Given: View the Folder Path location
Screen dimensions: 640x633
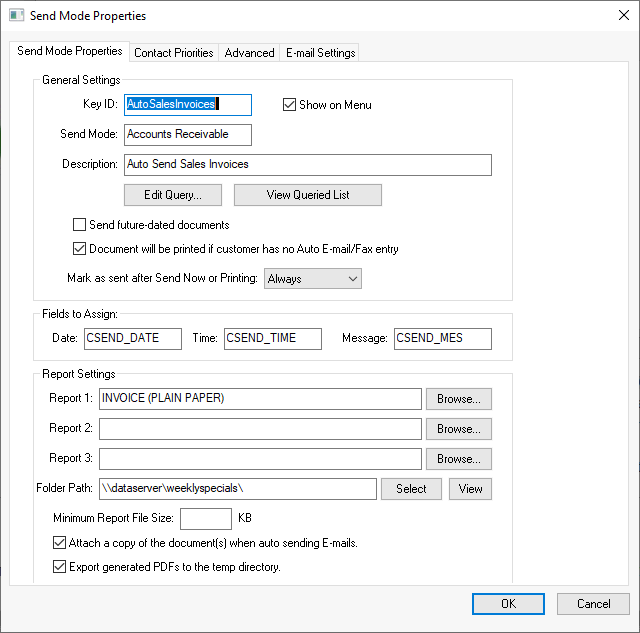Looking at the screenshot, I should pyautogui.click(x=470, y=489).
